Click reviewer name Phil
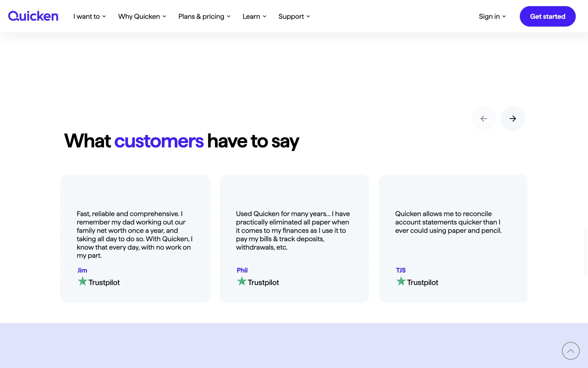The width and height of the screenshot is (588, 368). (x=242, y=270)
